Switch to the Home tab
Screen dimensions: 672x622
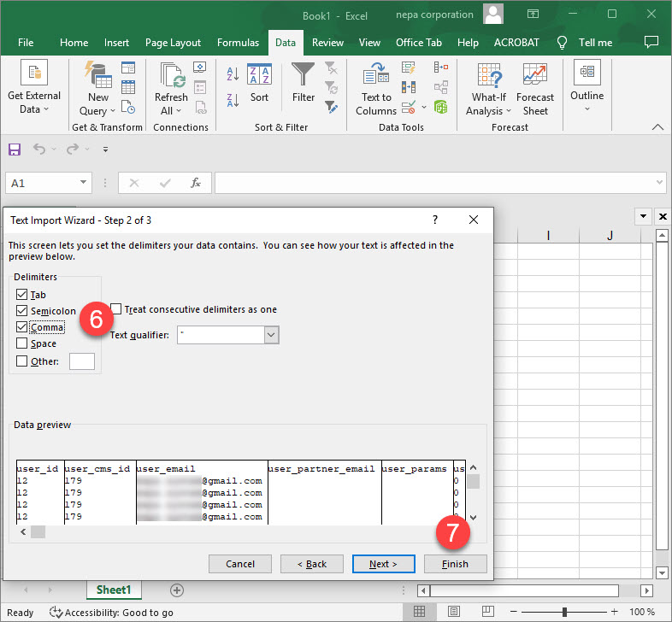pyautogui.click(x=74, y=43)
